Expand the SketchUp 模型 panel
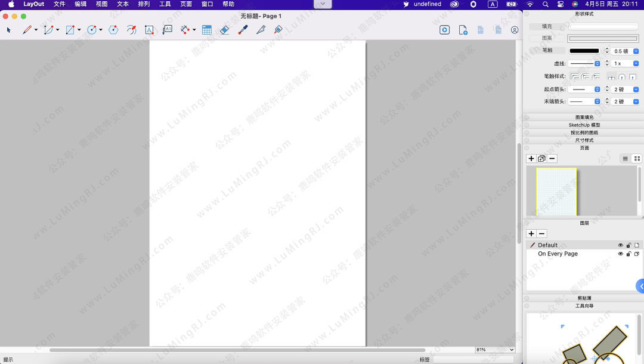644x364 pixels. (584, 125)
